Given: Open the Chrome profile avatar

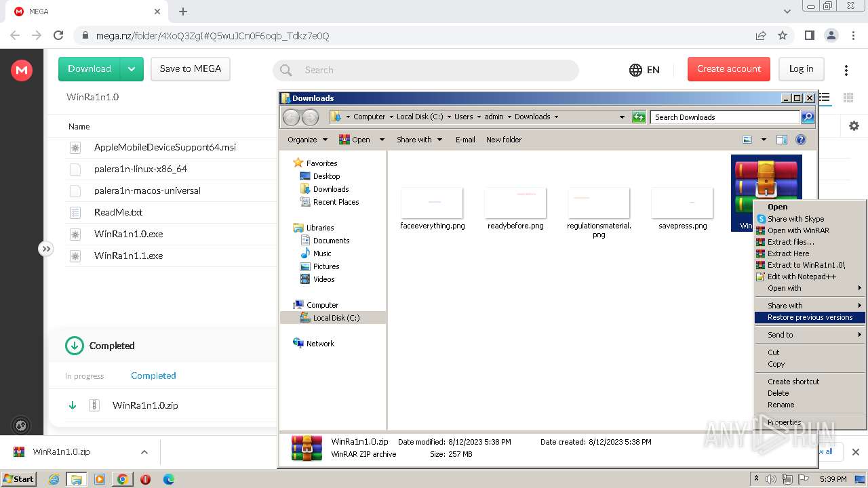Looking at the screenshot, I should click(831, 35).
